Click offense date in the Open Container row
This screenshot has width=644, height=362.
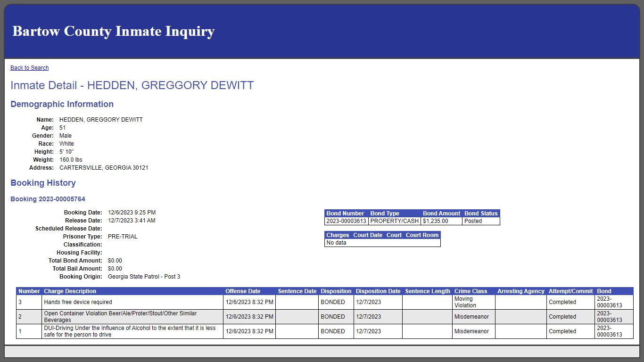pyautogui.click(x=249, y=317)
